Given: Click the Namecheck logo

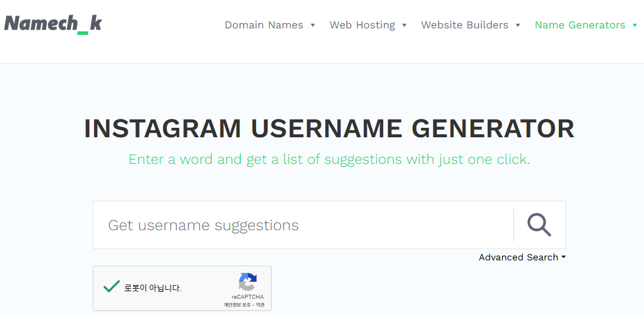Looking at the screenshot, I should point(53,24).
